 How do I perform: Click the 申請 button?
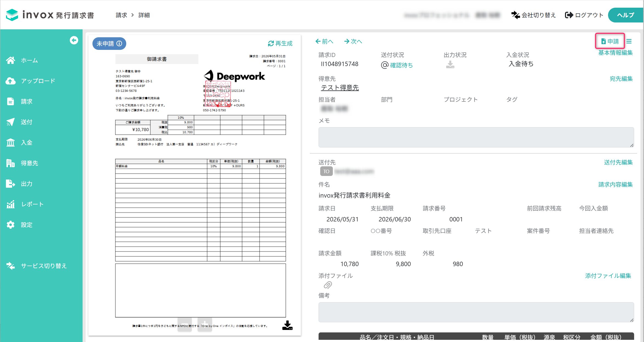click(x=610, y=41)
